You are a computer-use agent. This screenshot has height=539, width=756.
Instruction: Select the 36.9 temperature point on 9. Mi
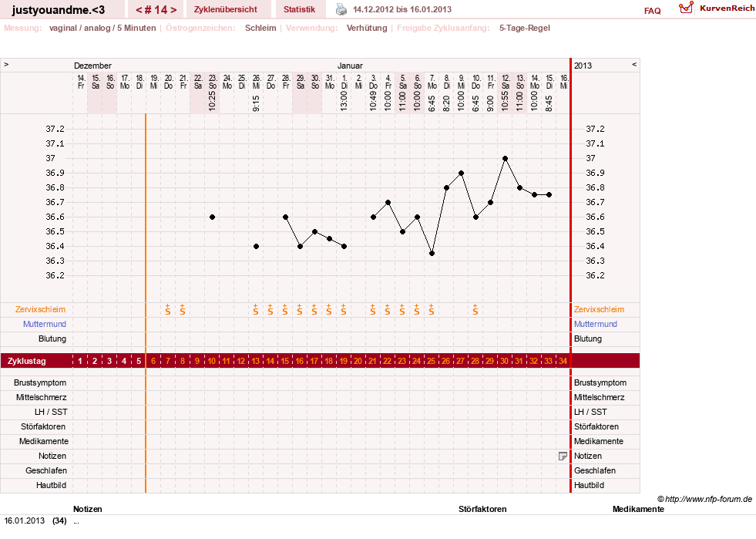click(x=461, y=173)
